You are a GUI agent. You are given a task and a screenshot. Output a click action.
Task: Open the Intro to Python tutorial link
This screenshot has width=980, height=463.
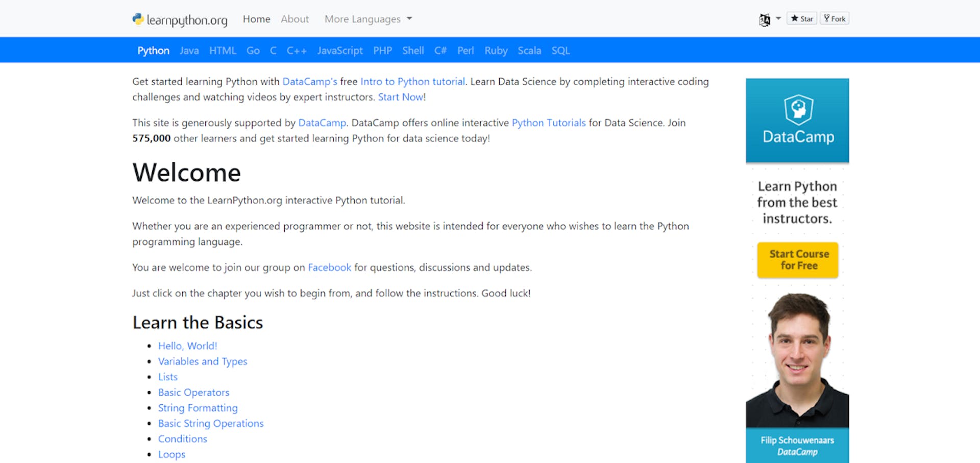pos(412,82)
